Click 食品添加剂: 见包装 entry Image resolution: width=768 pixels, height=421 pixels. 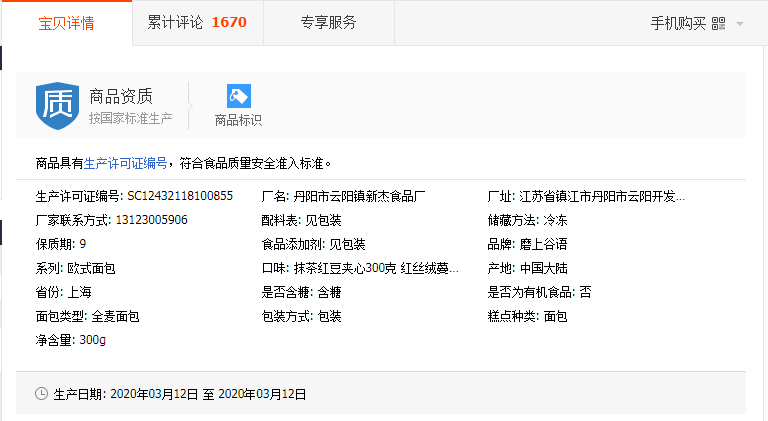click(313, 244)
